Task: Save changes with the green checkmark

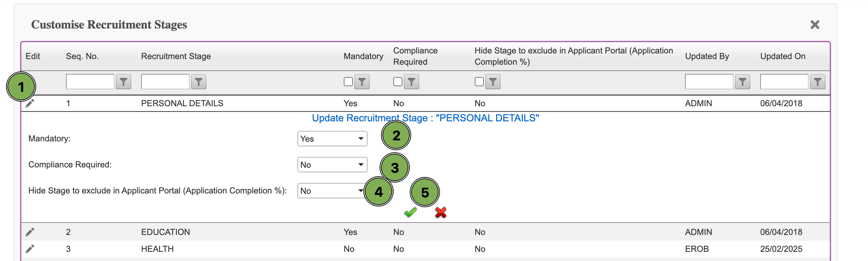Action: tap(410, 212)
